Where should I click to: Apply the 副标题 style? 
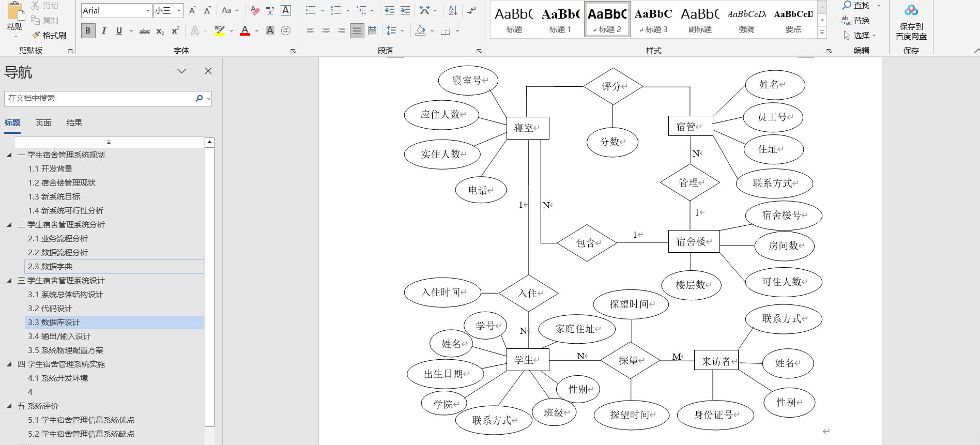pos(700,19)
